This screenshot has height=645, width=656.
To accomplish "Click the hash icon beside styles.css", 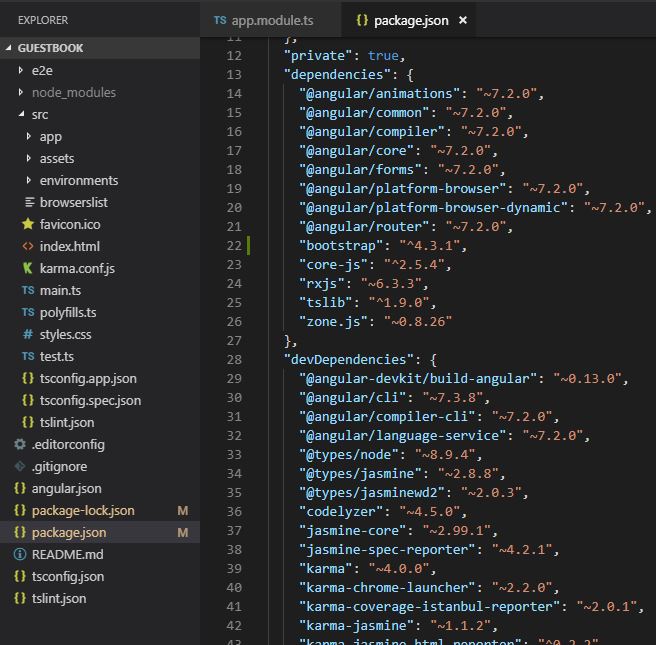I will click(28, 334).
